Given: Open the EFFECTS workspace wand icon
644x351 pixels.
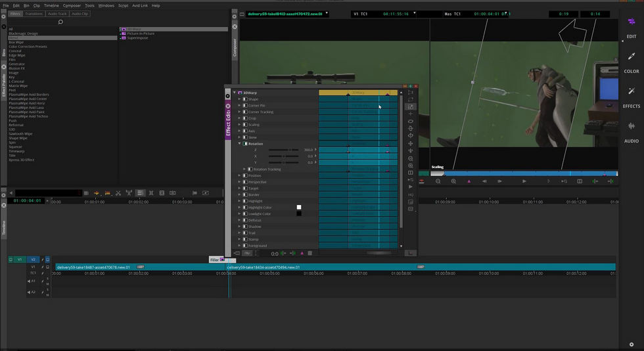Looking at the screenshot, I should (632, 91).
